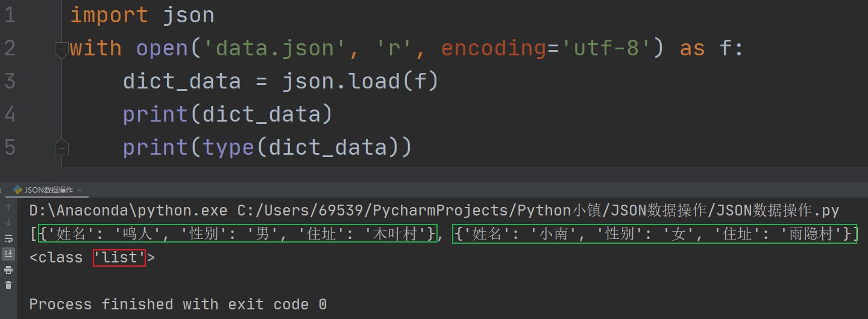Click the 'list' text in class output

coord(119,258)
